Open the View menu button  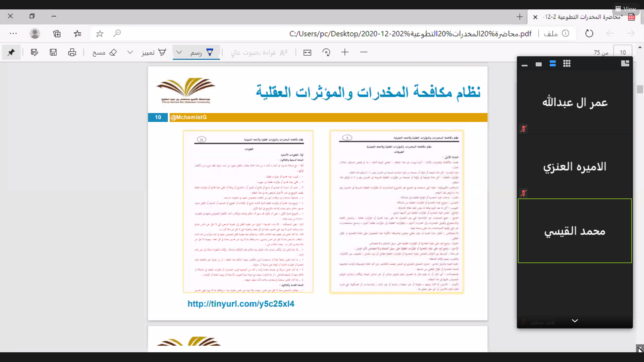(x=626, y=9)
